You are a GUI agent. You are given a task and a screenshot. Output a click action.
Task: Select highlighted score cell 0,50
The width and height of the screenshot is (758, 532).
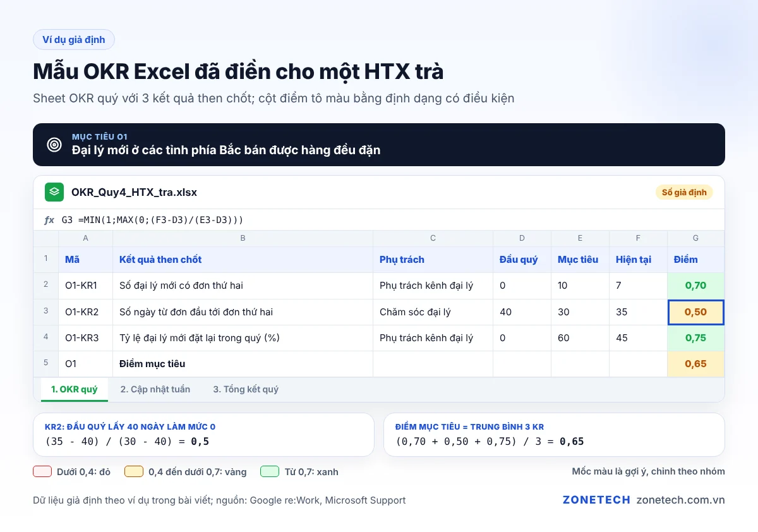[695, 312]
